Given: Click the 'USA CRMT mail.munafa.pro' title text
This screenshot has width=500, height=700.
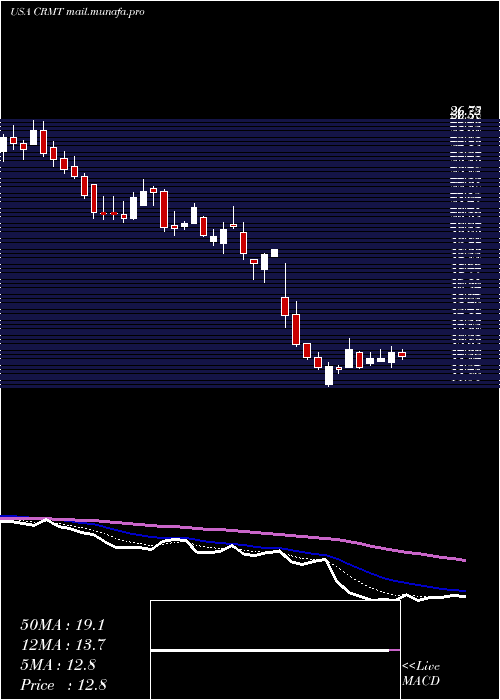Looking at the screenshot, I should click(x=77, y=12).
